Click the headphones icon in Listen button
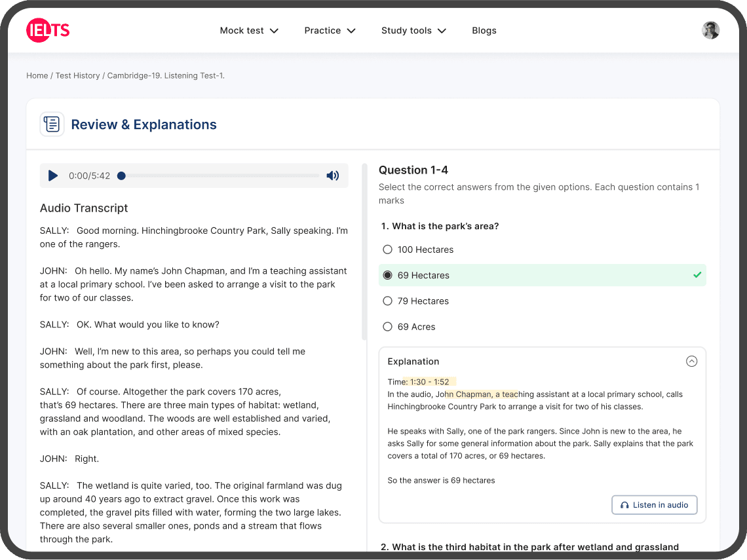 pos(624,505)
